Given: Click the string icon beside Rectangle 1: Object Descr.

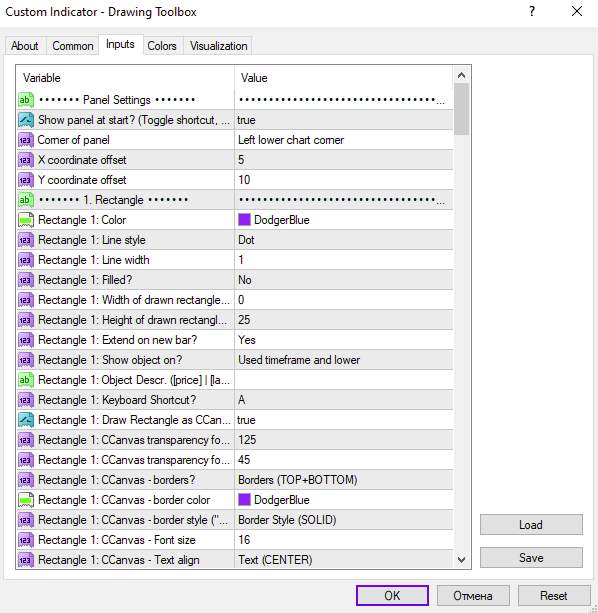Looking at the screenshot, I should pyautogui.click(x=26, y=380).
